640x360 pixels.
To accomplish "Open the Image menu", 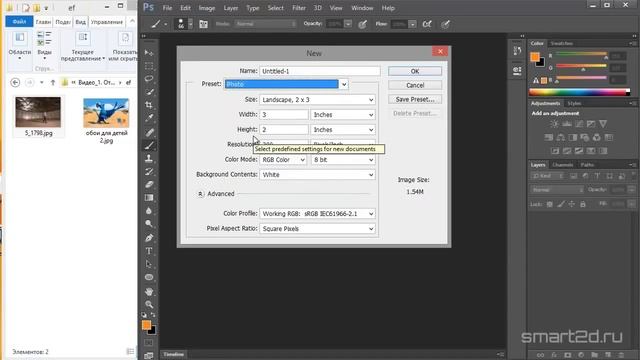I will pos(207,8).
